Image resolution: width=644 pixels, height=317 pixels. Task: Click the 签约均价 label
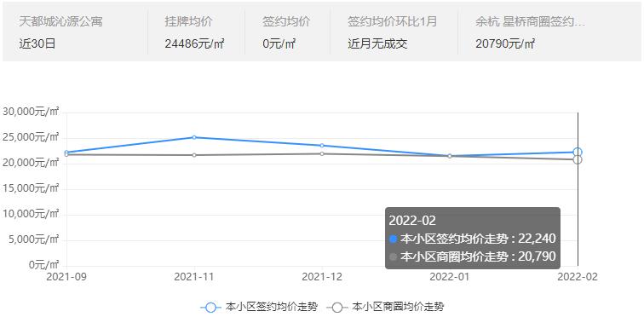[x=286, y=21]
